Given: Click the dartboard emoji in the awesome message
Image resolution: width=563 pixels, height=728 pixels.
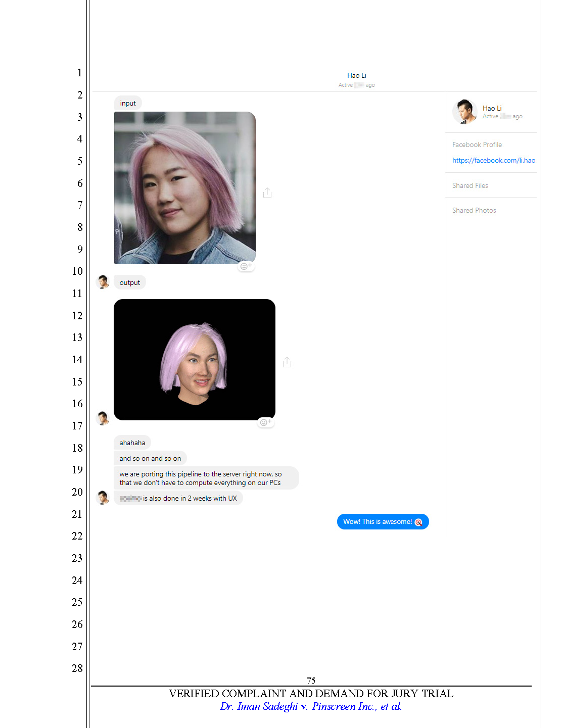Looking at the screenshot, I should coord(419,521).
